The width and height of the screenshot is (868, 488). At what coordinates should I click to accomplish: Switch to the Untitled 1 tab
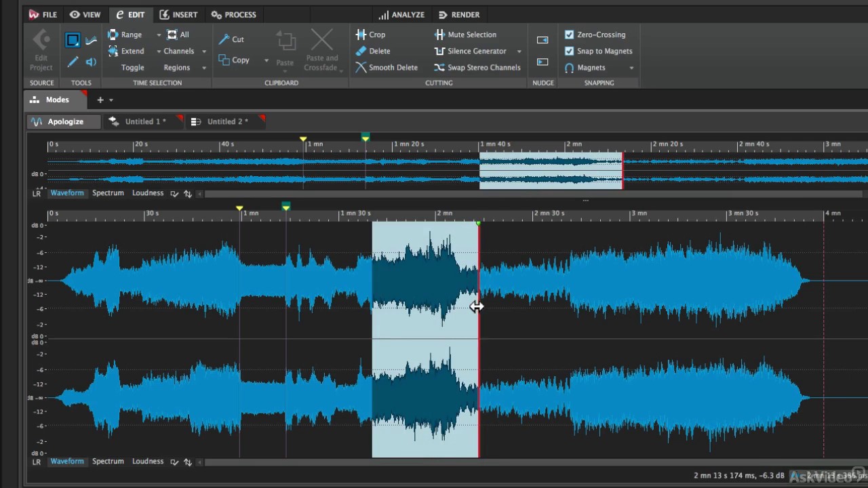(145, 121)
